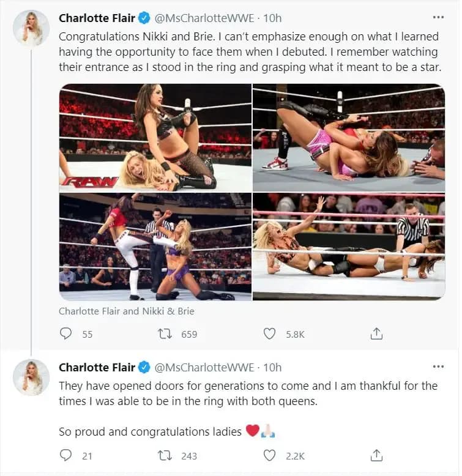Like the first tweet with 5.8K likes
Image resolution: width=462 pixels, height=476 pixels.
coord(269,333)
